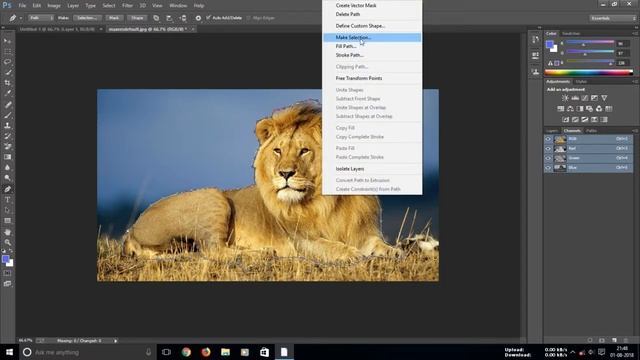Screen dimensions: 640x360
Task: Add Levels adjustment icon
Action: tap(575, 98)
